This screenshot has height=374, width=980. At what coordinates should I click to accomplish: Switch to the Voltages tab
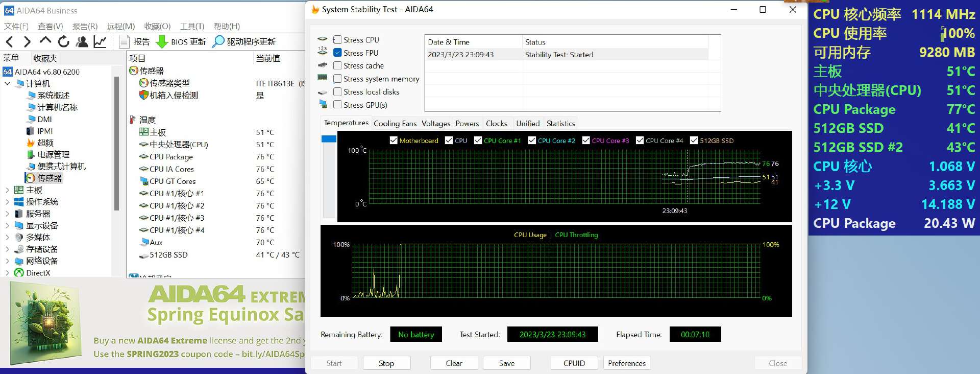click(x=436, y=124)
